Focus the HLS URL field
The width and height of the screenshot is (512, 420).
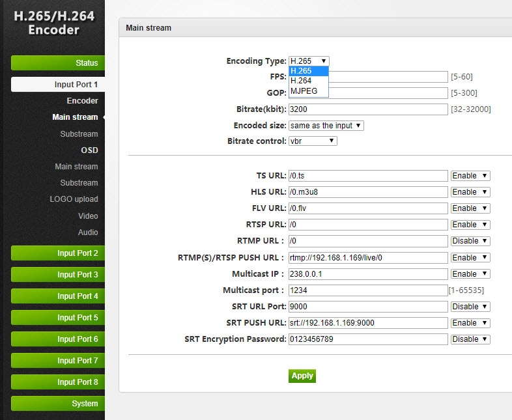368,192
